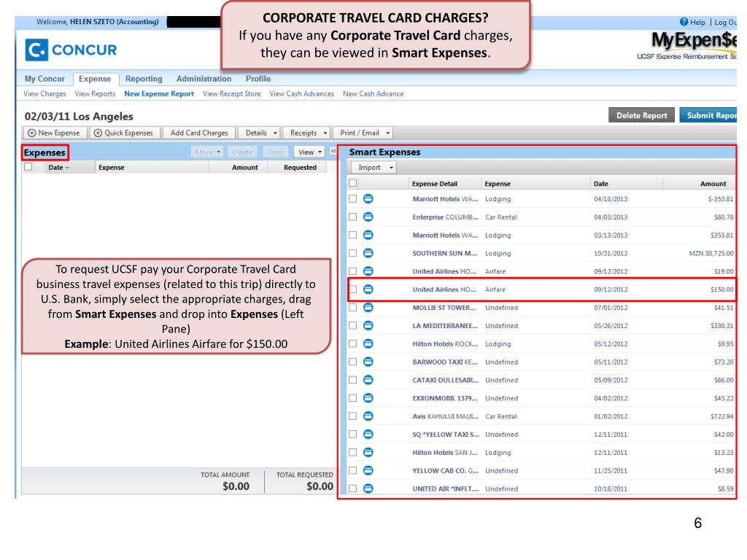Open the View Cash Advances link
This screenshot has width=747, height=560.
pos(301,94)
